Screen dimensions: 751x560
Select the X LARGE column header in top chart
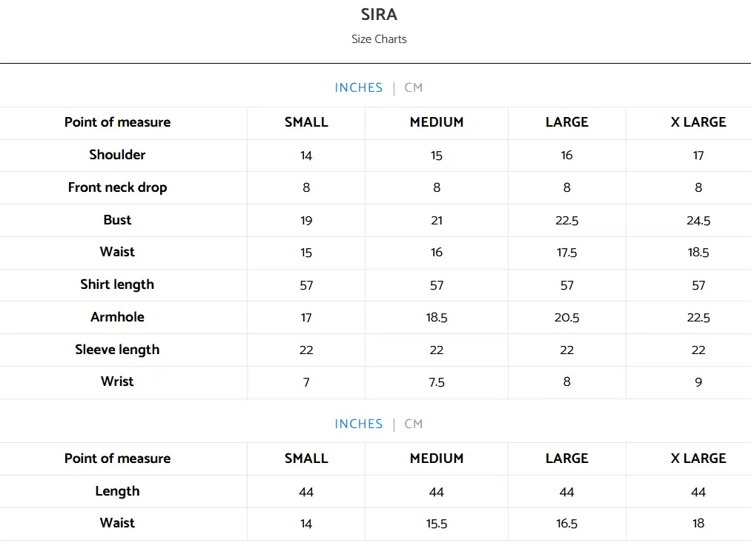pyautogui.click(x=698, y=123)
